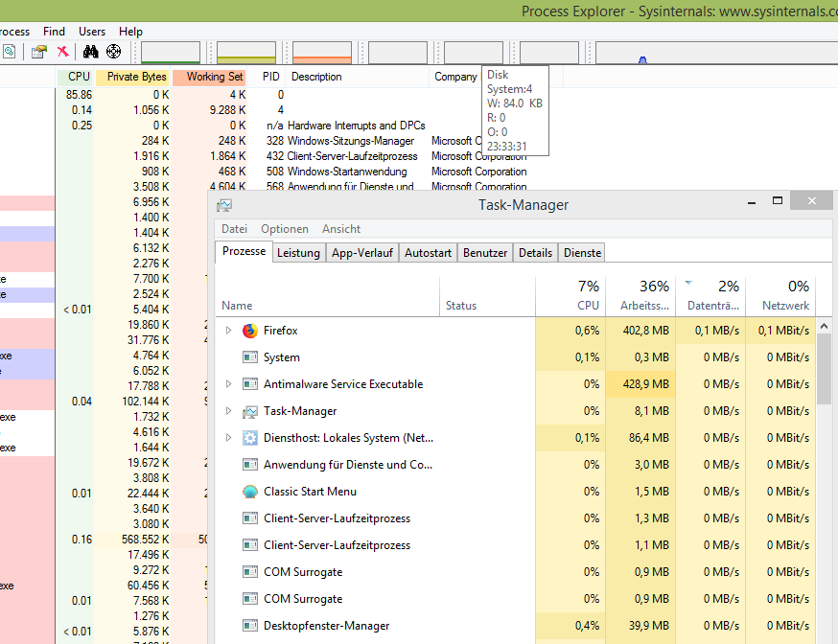The height and width of the screenshot is (644, 838).
Task: Click the Task-Manager scrollbar up arrow
Action: [x=825, y=326]
